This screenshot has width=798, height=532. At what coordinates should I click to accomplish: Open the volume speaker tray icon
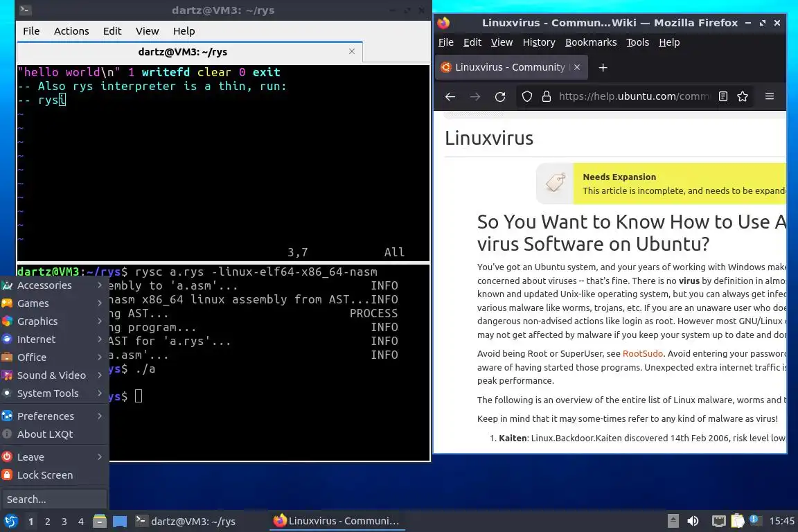coord(693,521)
